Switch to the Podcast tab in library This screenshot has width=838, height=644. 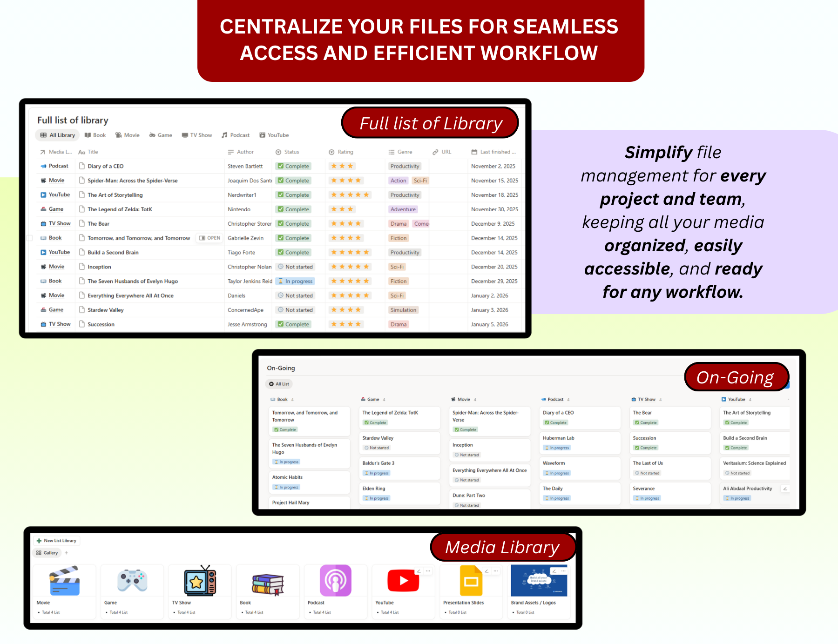click(x=236, y=135)
